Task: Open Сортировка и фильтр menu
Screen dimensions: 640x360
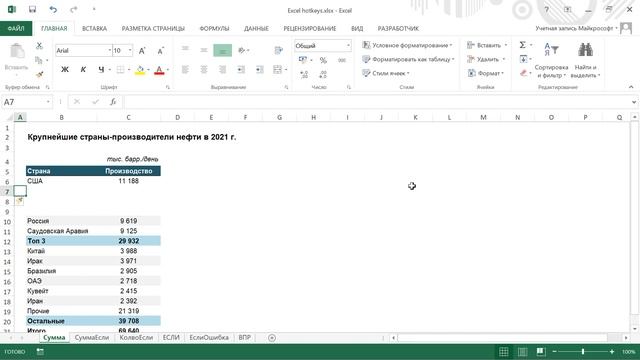Action: (551, 60)
